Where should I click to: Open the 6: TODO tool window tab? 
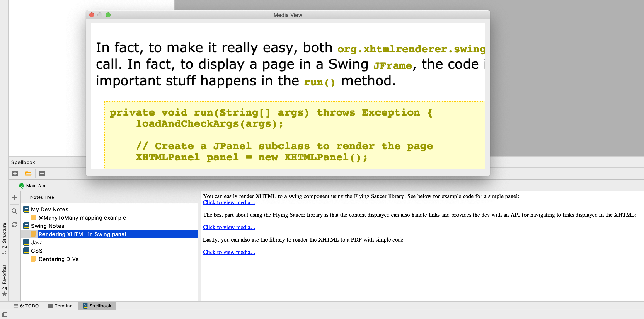click(x=26, y=306)
